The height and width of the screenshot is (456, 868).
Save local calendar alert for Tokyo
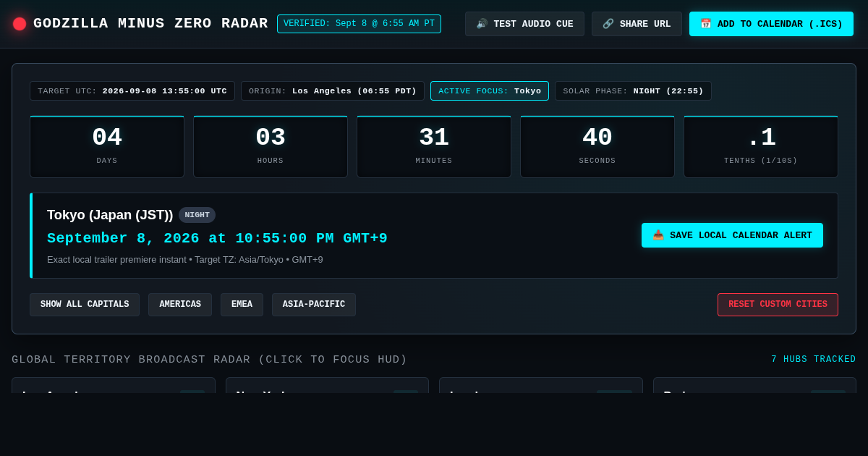click(732, 235)
